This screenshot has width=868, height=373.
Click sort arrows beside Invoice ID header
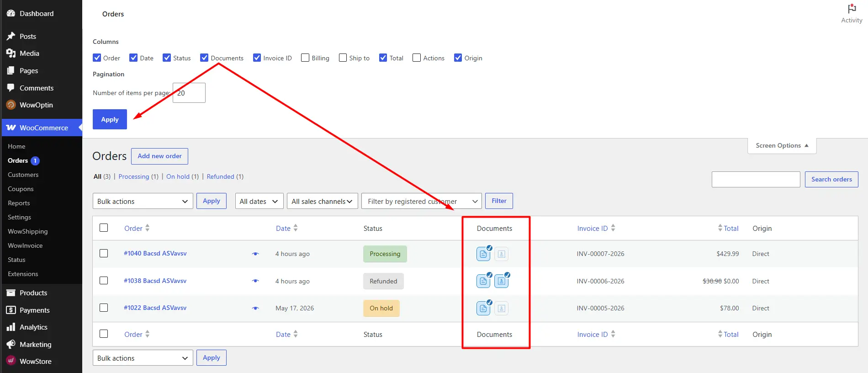point(613,228)
